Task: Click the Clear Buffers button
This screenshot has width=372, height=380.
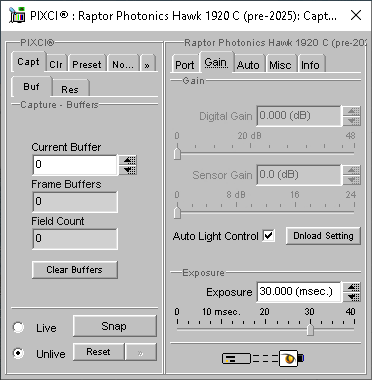Action: pyautogui.click(x=75, y=270)
